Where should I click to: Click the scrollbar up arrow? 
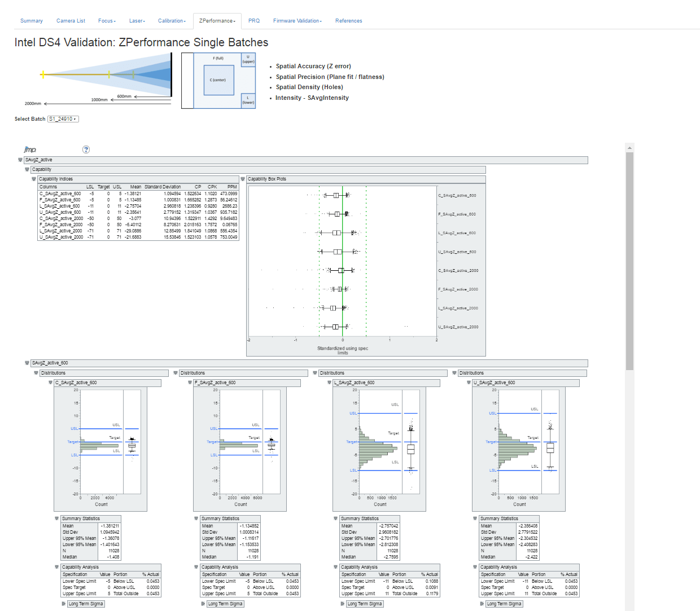(630, 148)
